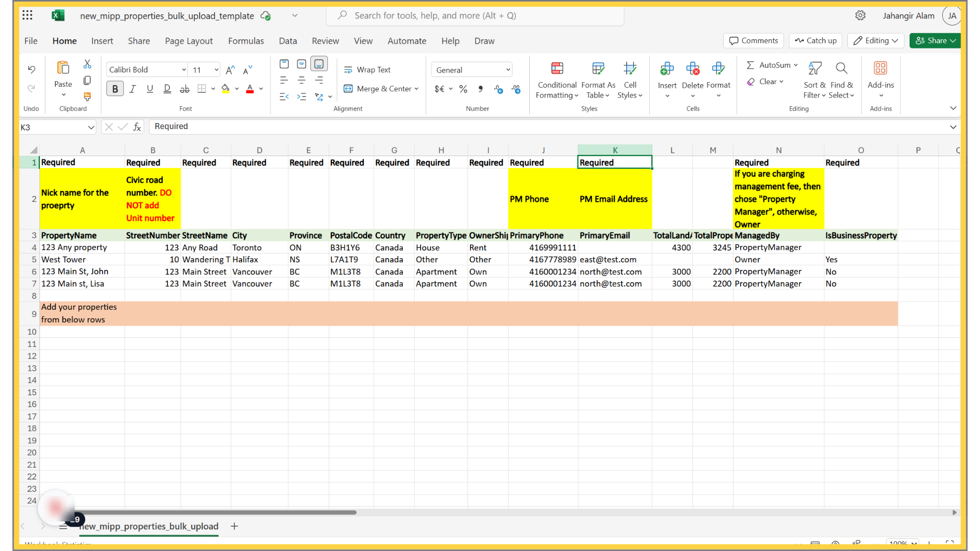Click the horizontal scrollbar thumb
The height and width of the screenshot is (551, 980).
coord(215,512)
